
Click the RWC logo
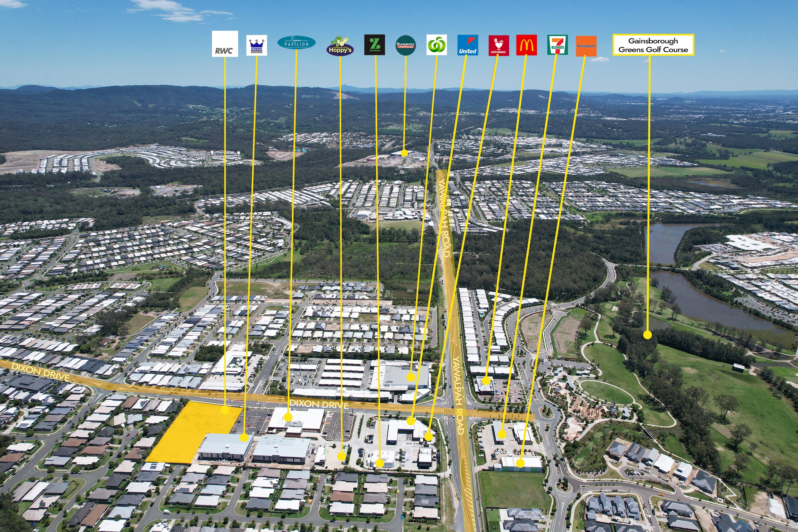point(225,44)
